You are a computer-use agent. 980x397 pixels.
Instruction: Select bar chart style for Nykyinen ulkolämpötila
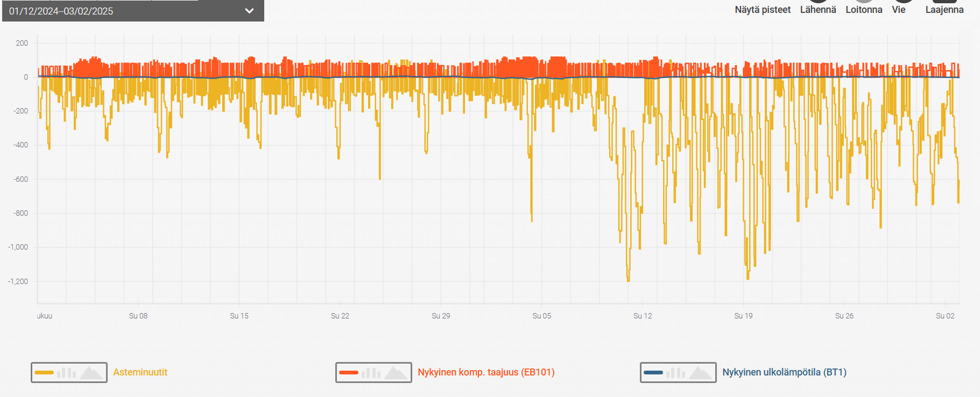click(675, 372)
